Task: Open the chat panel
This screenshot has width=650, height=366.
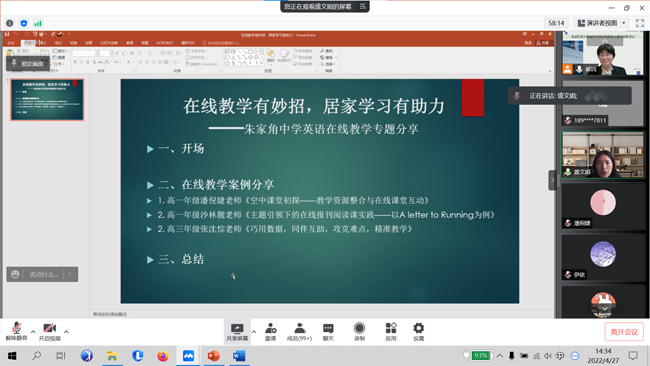Action: (328, 332)
